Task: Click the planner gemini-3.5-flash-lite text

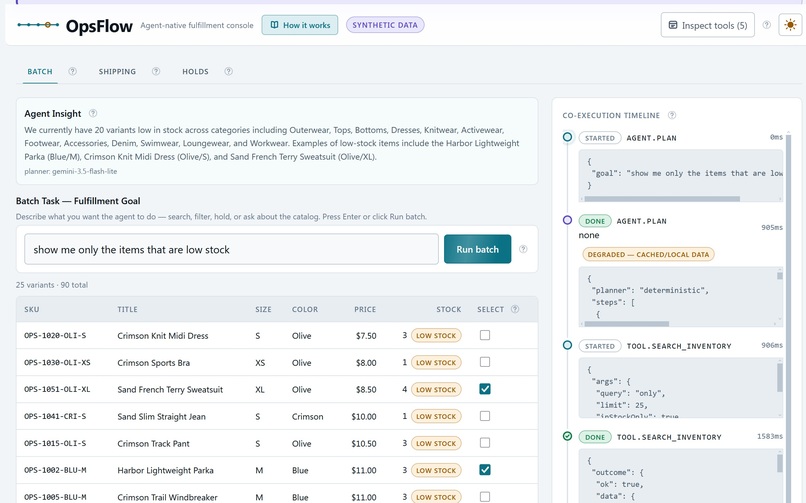Action: [x=71, y=171]
